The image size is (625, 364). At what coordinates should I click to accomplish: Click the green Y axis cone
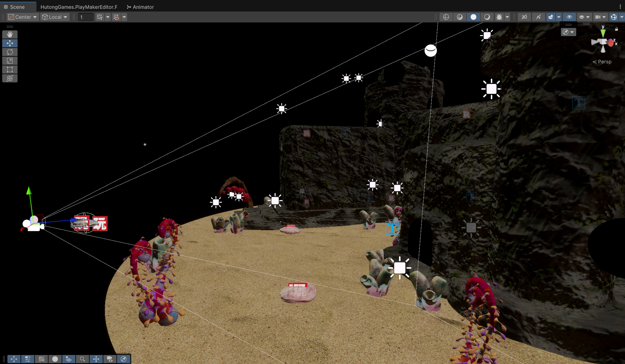(x=603, y=33)
